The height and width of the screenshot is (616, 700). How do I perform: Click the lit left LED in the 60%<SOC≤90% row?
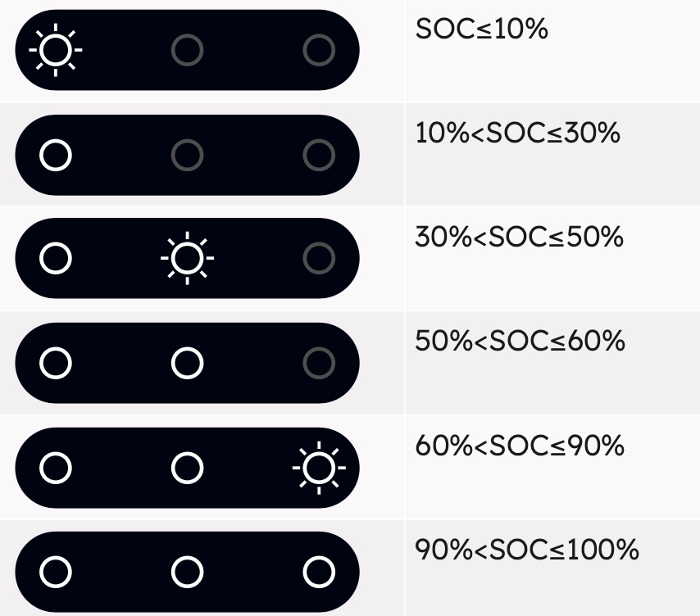[x=56, y=469]
